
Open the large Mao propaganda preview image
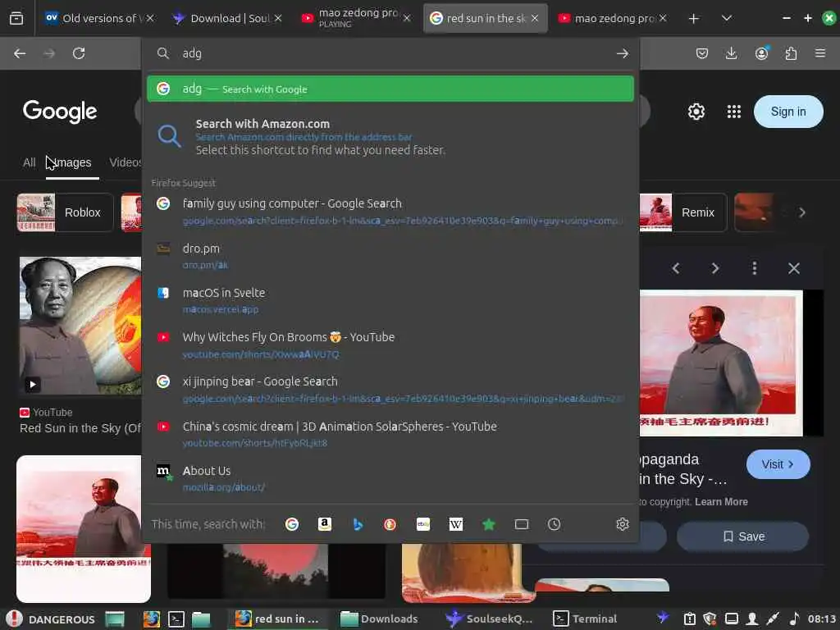(720, 363)
